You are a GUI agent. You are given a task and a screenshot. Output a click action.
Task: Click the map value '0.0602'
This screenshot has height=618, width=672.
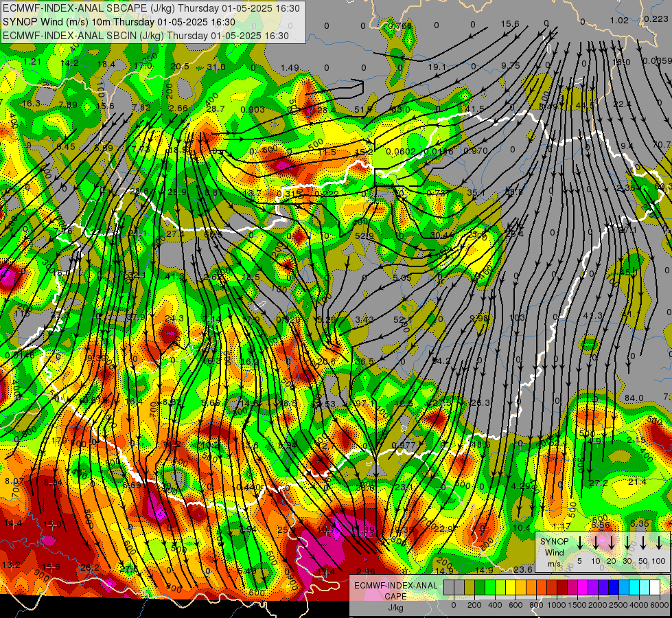pos(401,151)
